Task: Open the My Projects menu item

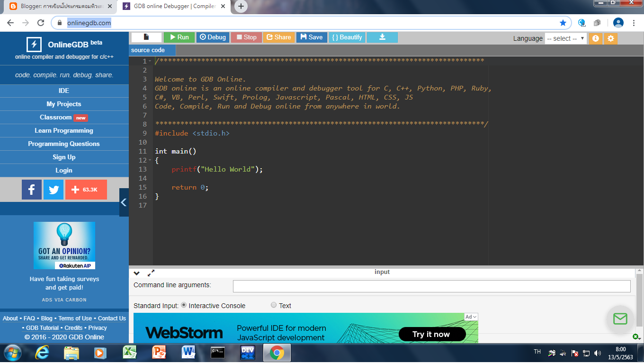Action: click(64, 104)
